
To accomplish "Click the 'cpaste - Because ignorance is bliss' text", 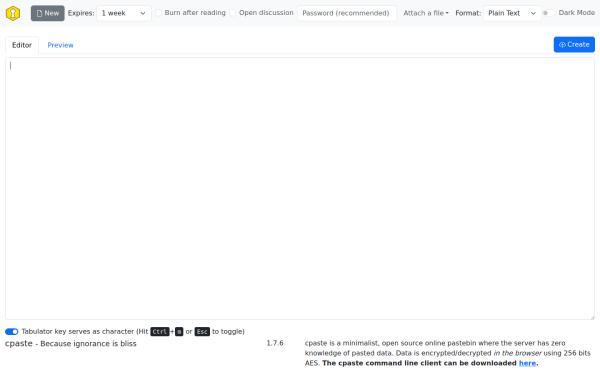I will click(x=71, y=344).
